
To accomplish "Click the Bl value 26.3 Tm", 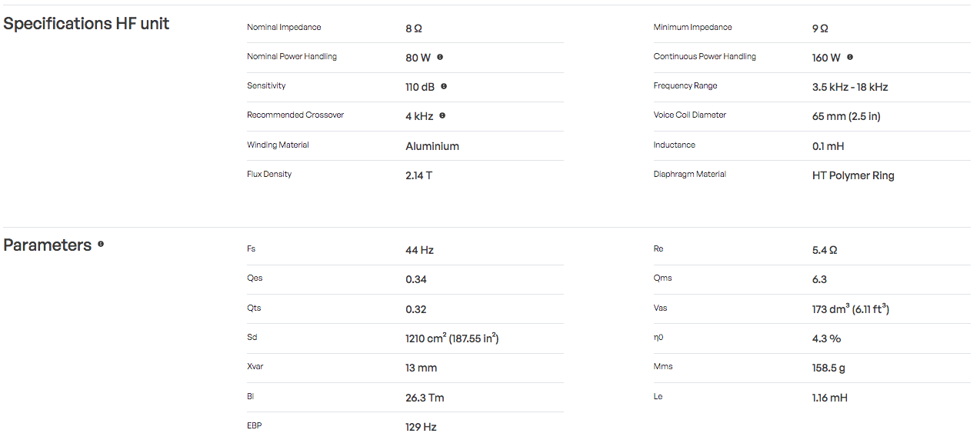I will (x=425, y=398).
